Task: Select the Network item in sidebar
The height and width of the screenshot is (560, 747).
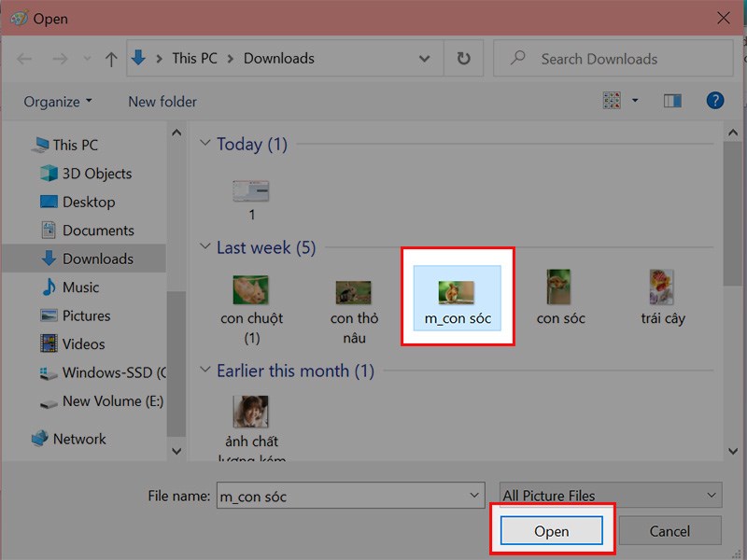Action: tap(79, 439)
